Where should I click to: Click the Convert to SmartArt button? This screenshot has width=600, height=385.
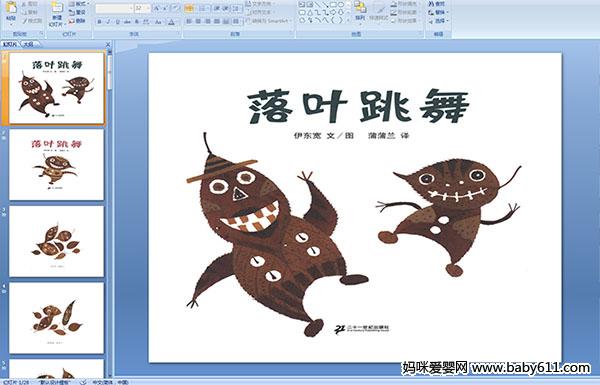[269, 21]
